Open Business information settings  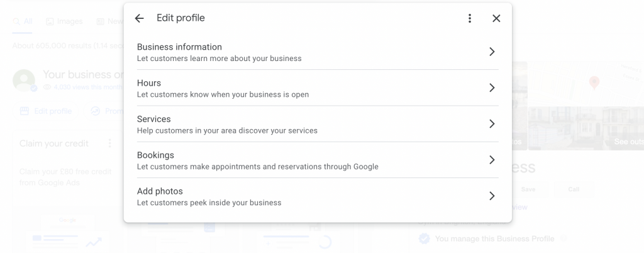tap(179, 47)
